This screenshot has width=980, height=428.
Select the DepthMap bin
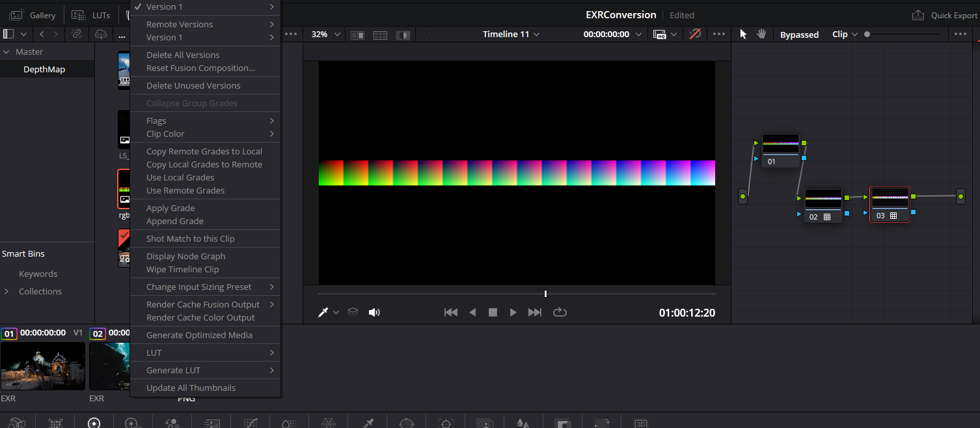(x=44, y=69)
